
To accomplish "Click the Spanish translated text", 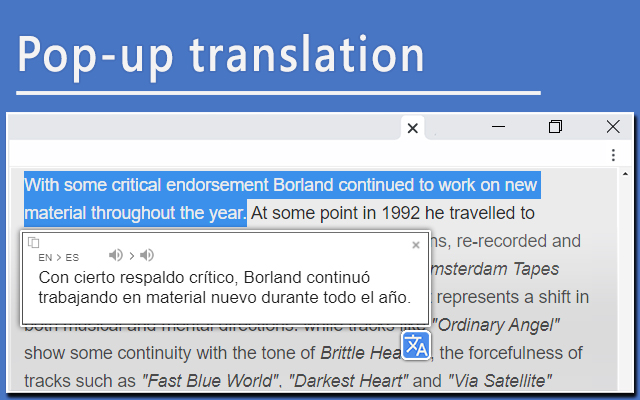I will (x=224, y=287).
